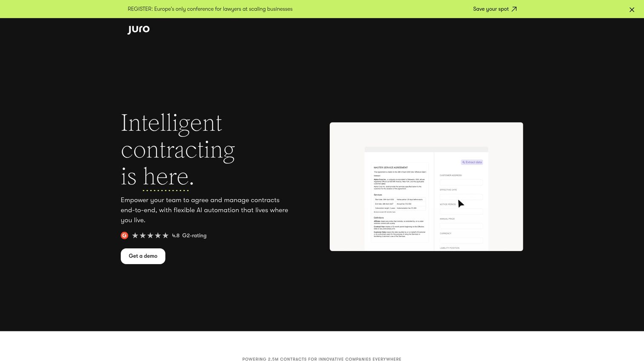This screenshot has height=362, width=644.
Task: Click the Juro logo
Action: [x=139, y=29]
